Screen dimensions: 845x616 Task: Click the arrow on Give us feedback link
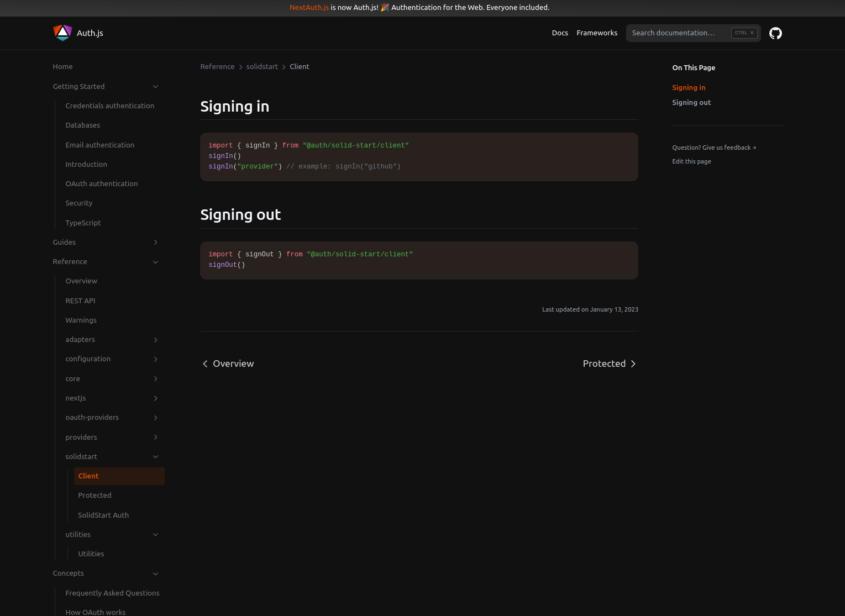pyautogui.click(x=754, y=148)
